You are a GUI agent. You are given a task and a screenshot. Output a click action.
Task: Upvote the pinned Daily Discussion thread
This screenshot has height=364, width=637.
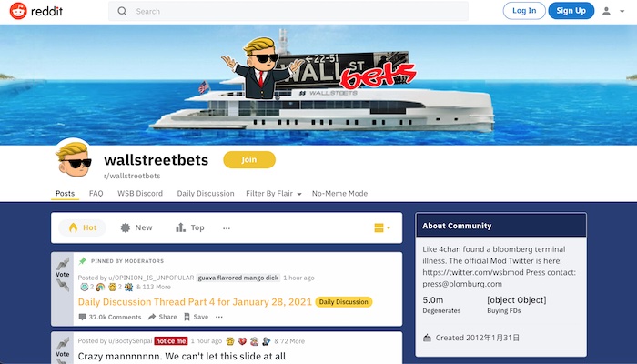(x=63, y=264)
